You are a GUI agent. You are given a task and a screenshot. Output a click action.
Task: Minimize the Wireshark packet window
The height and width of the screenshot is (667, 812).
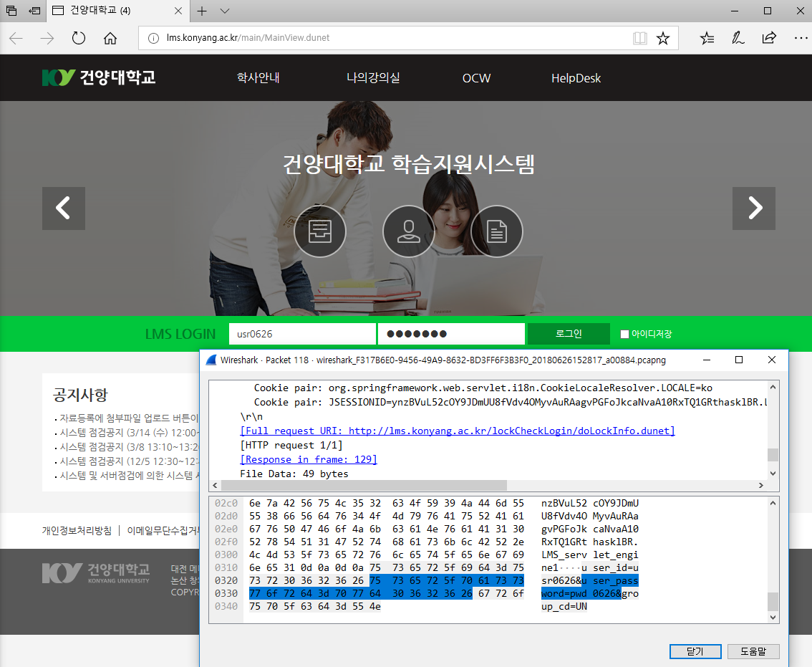[x=706, y=360]
